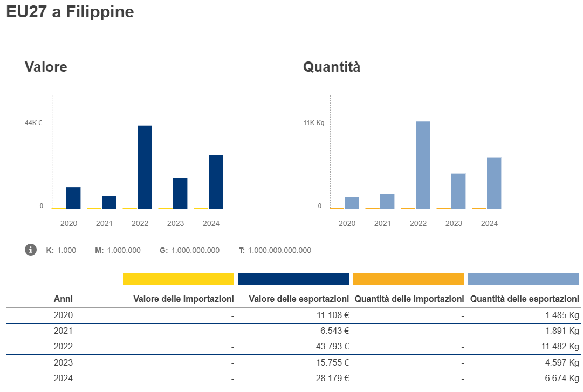
Task: Click the dark blue export value swatch
Action: 293,279
